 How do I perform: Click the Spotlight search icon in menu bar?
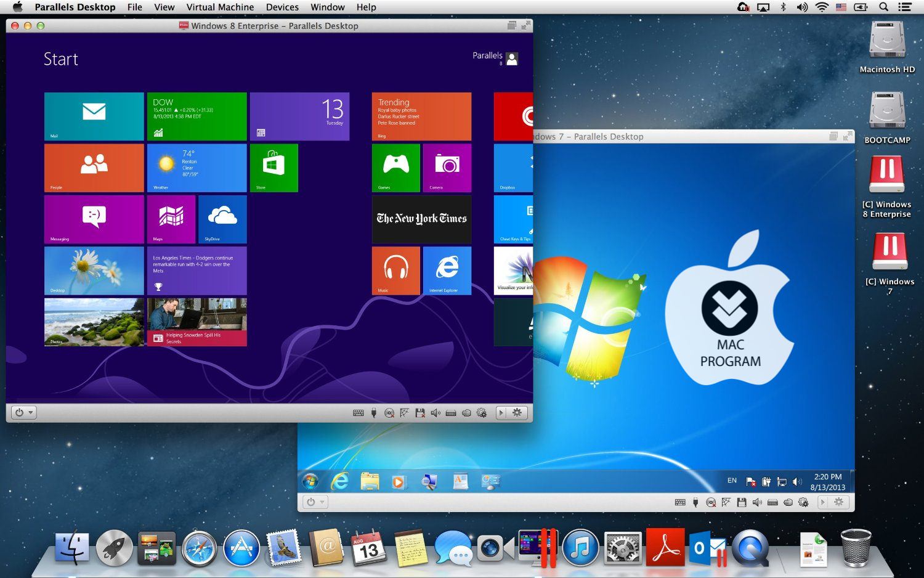(x=883, y=7)
